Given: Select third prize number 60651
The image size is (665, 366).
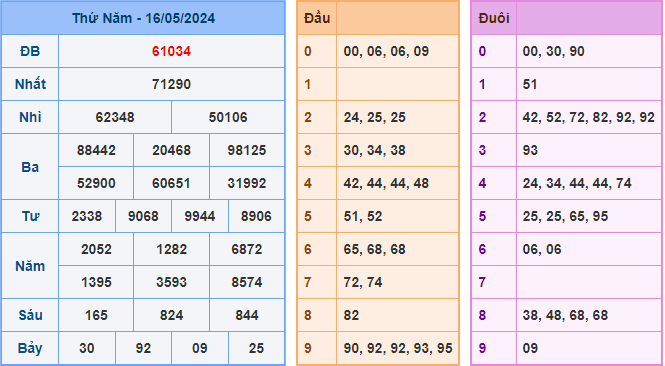Looking at the screenshot, I should point(171,184).
